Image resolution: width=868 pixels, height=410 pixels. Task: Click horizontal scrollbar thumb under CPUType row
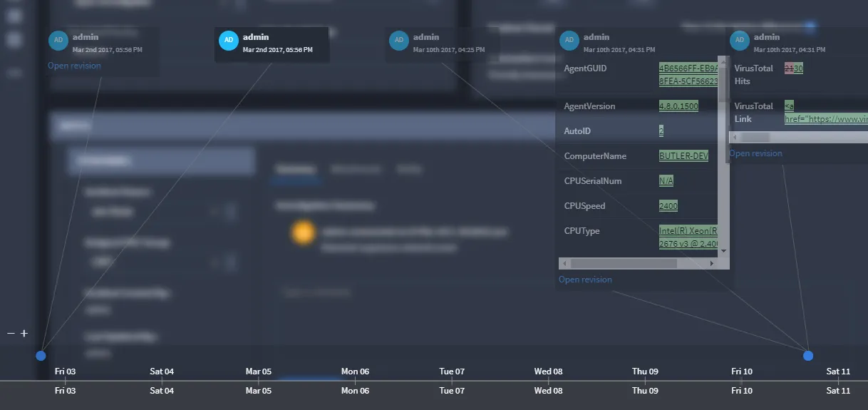point(624,264)
